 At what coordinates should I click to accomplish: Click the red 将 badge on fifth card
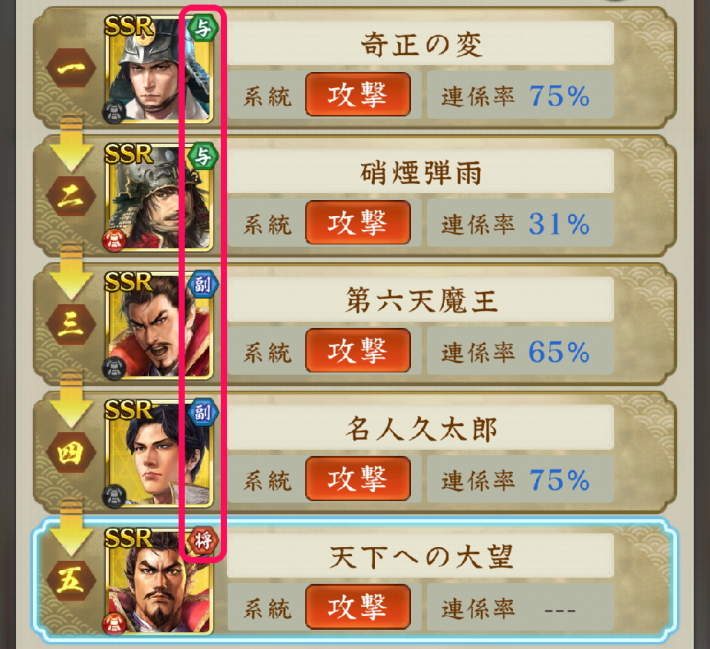(203, 541)
